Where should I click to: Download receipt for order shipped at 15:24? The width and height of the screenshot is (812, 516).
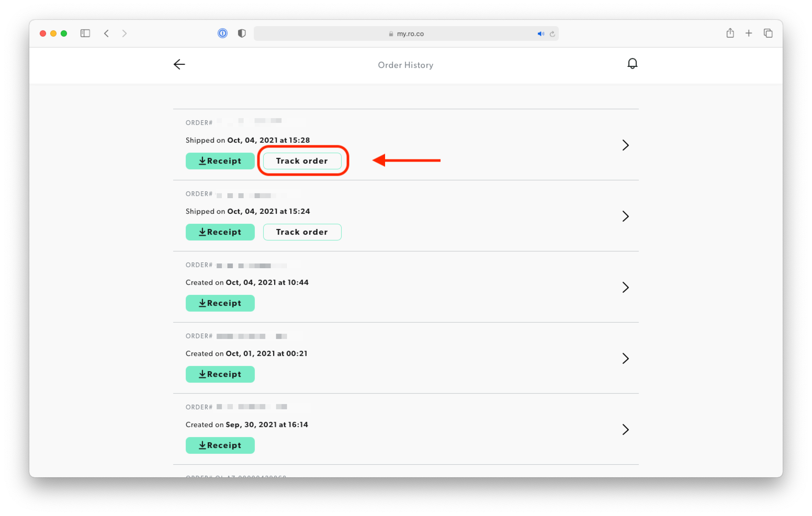(x=220, y=232)
